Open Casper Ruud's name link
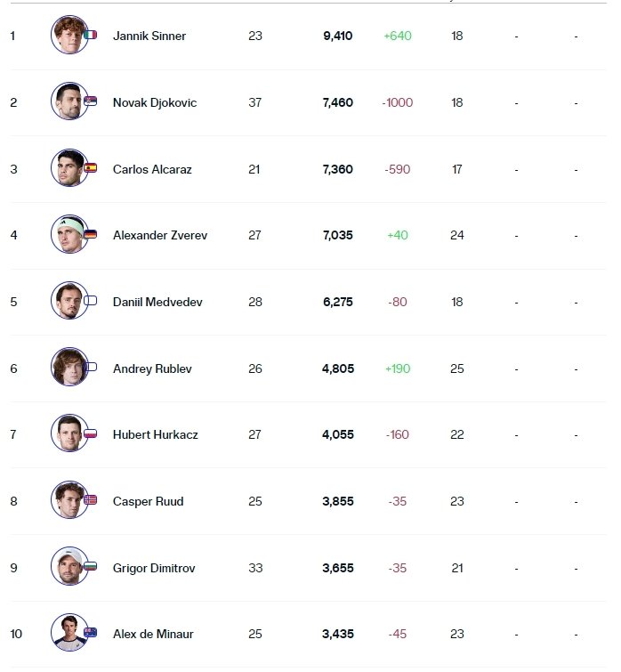Image resolution: width=621 pixels, height=672 pixels. click(148, 501)
